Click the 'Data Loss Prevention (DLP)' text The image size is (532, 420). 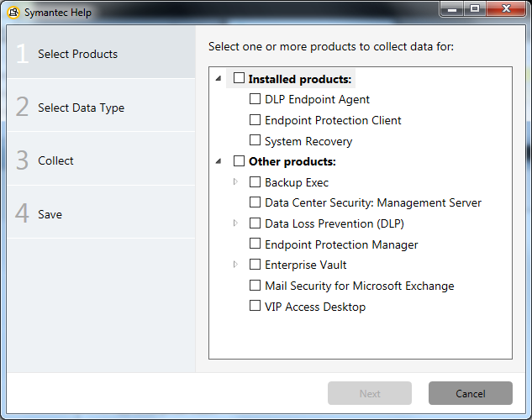(x=334, y=224)
